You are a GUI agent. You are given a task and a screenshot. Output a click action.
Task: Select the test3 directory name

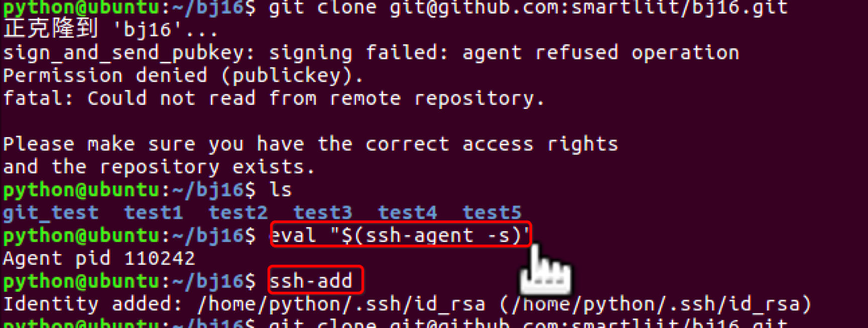tap(323, 212)
